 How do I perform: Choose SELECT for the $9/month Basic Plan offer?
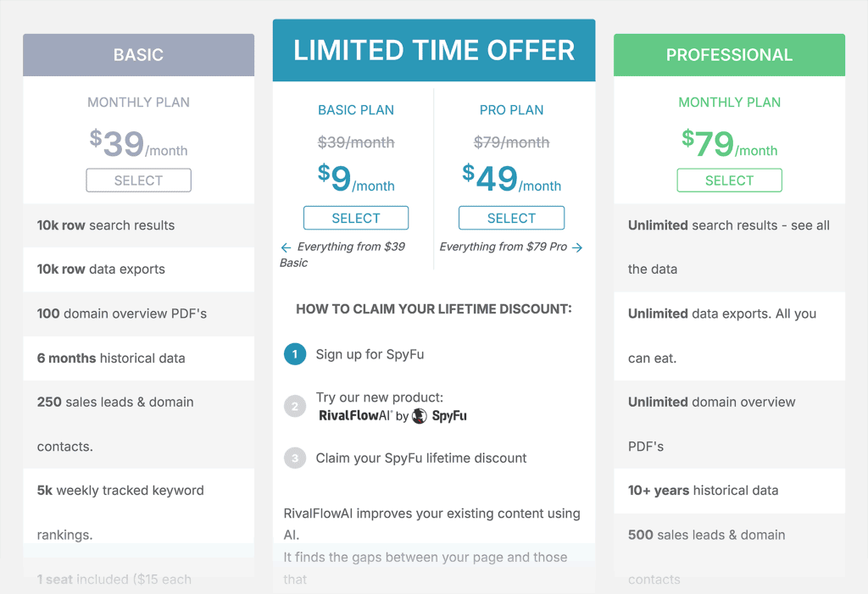tap(355, 218)
